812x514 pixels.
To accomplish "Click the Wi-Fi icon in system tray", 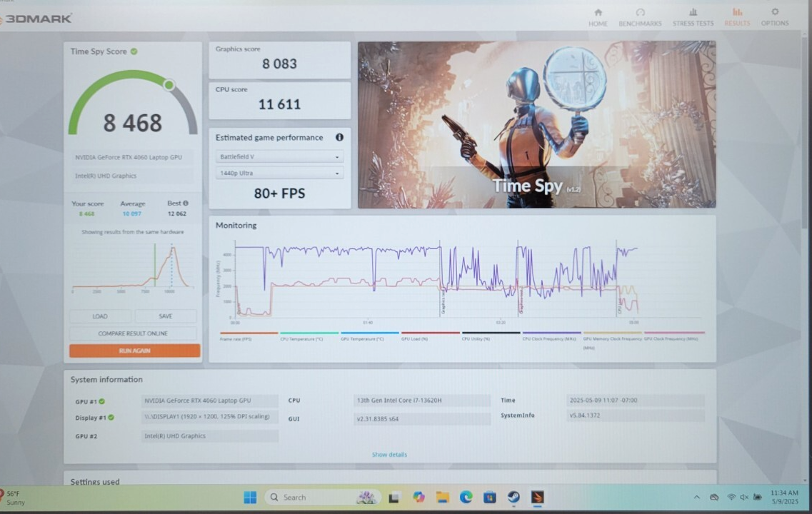I will pyautogui.click(x=731, y=498).
